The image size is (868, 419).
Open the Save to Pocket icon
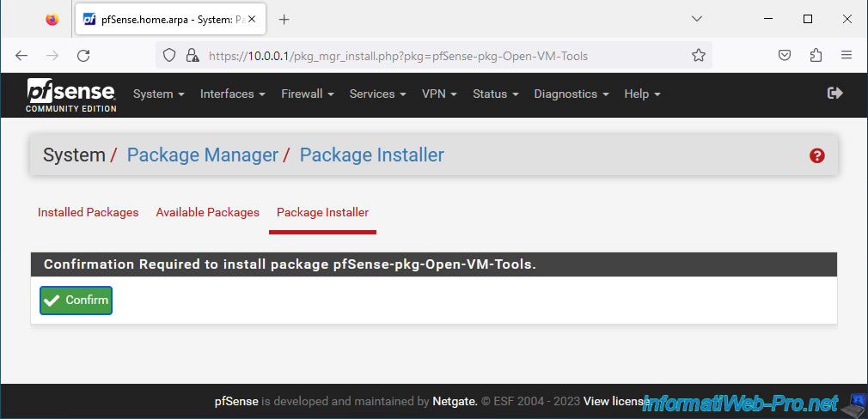[785, 55]
